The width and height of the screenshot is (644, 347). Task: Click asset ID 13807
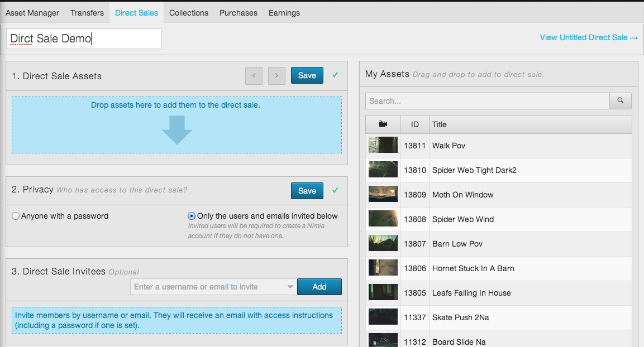click(415, 244)
